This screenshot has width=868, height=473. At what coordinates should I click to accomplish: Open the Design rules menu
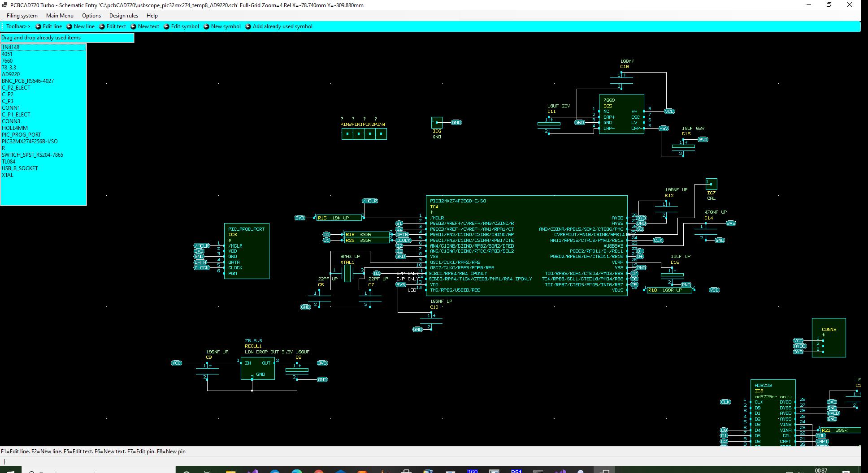click(x=124, y=16)
